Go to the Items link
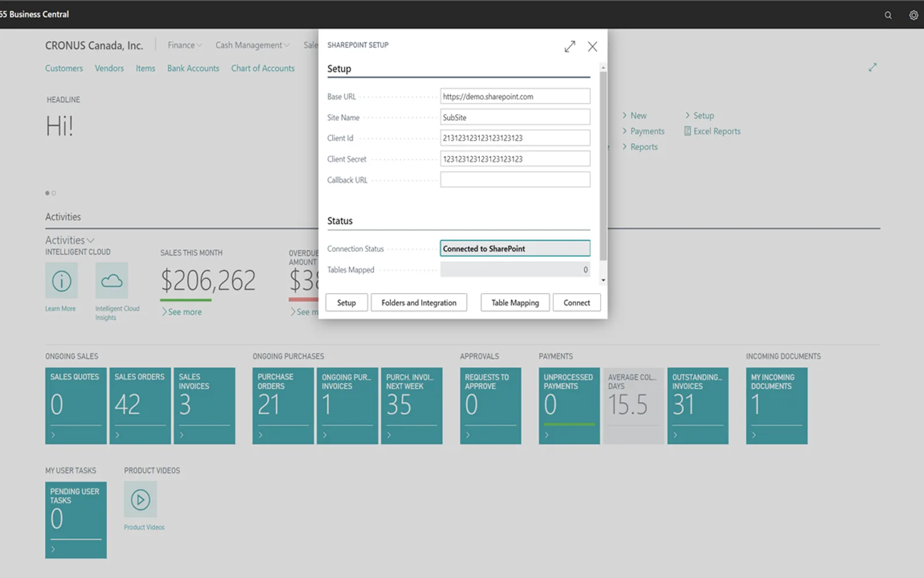 (146, 68)
